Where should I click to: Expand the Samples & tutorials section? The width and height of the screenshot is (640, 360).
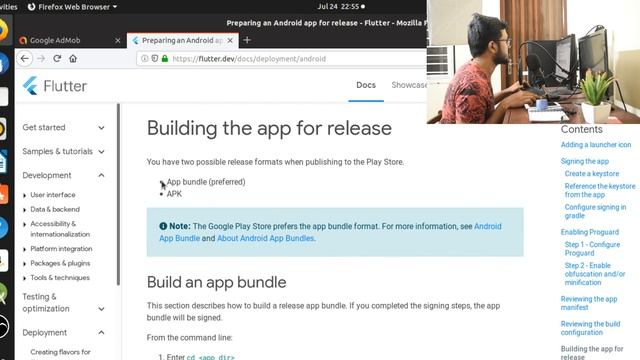63,151
